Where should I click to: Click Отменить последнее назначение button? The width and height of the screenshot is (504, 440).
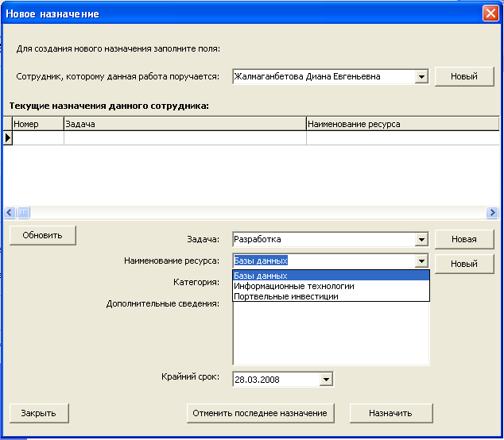[261, 413]
